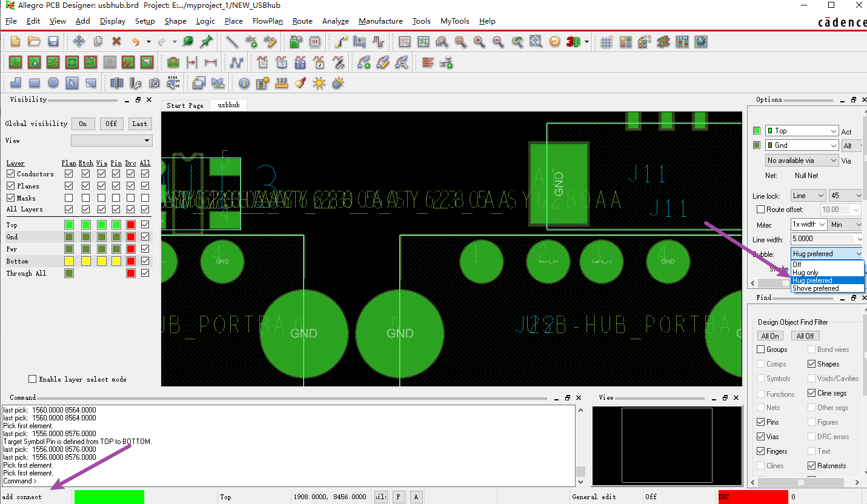This screenshot has width=867, height=504.
Task: Select the Shape Add Circle tool
Action: pos(53,83)
